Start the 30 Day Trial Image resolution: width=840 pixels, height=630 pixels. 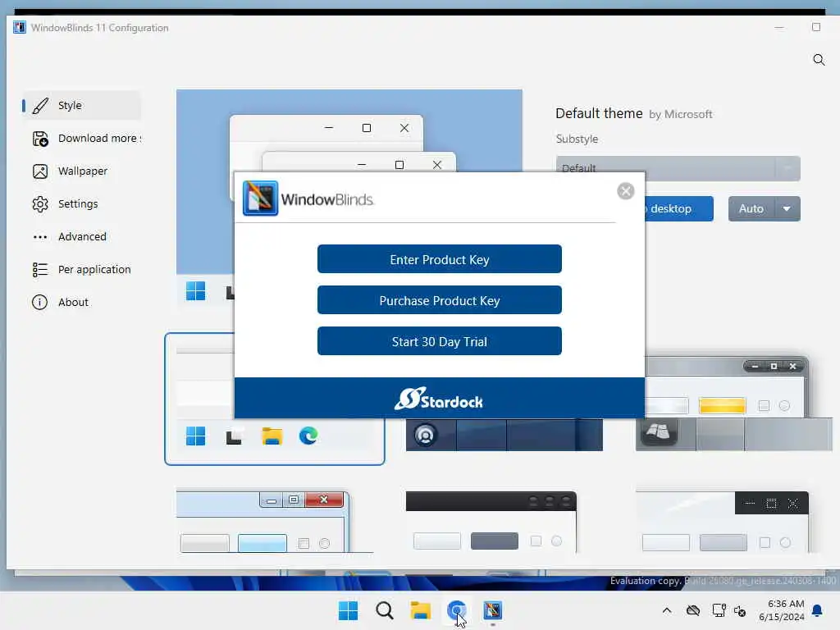pos(440,341)
